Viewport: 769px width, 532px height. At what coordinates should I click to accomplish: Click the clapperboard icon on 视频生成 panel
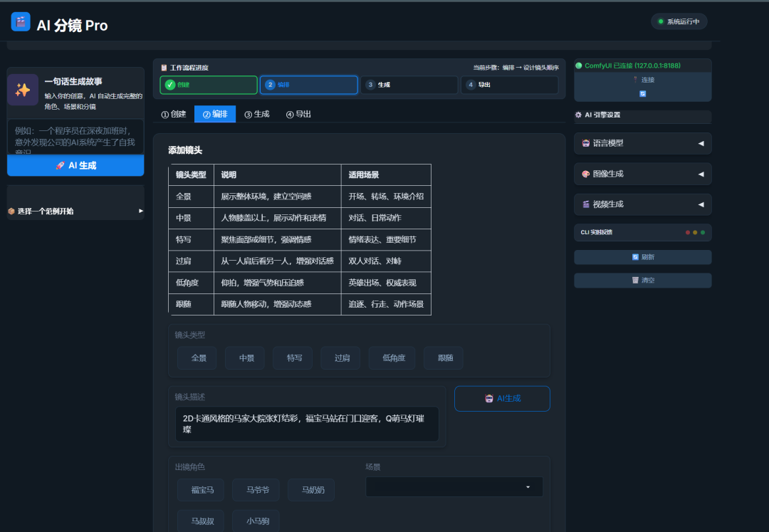tap(584, 204)
